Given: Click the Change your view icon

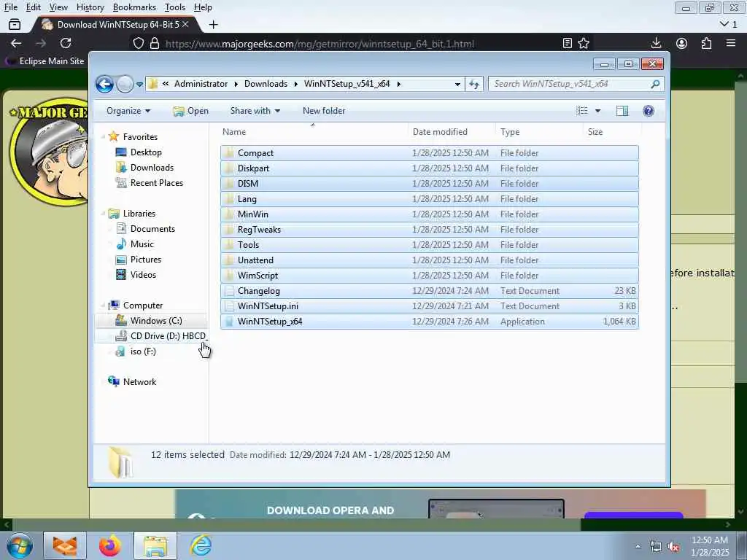Looking at the screenshot, I should click(581, 111).
